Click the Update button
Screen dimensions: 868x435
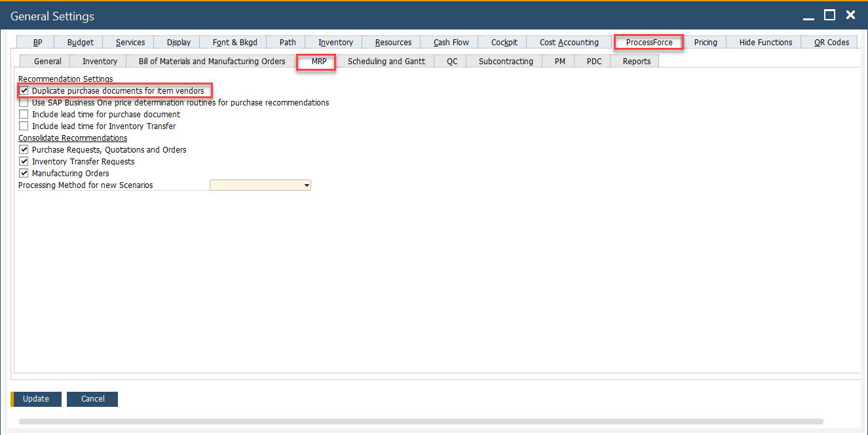(36, 399)
